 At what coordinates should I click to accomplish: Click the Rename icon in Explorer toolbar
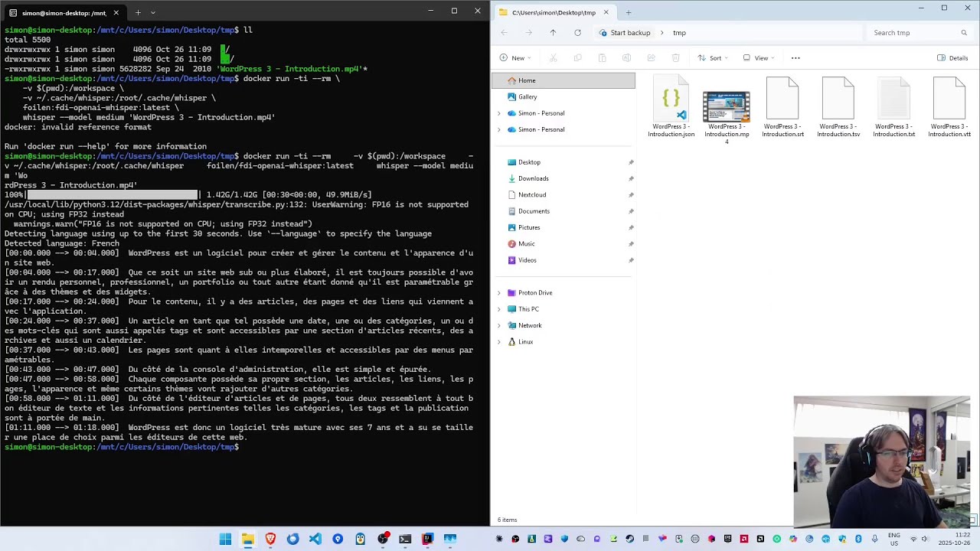(x=626, y=58)
